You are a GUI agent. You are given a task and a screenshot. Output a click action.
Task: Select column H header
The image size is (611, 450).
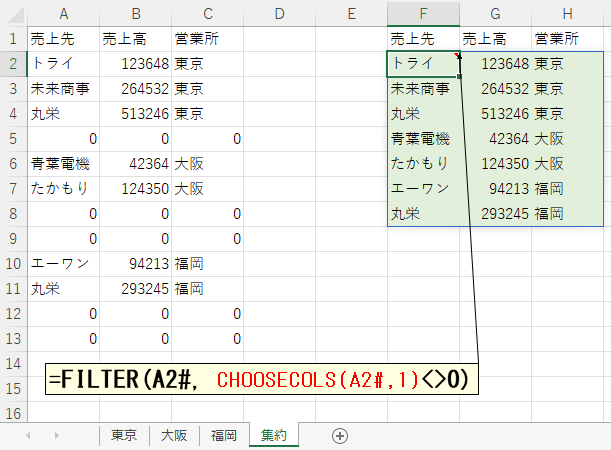coord(567,14)
